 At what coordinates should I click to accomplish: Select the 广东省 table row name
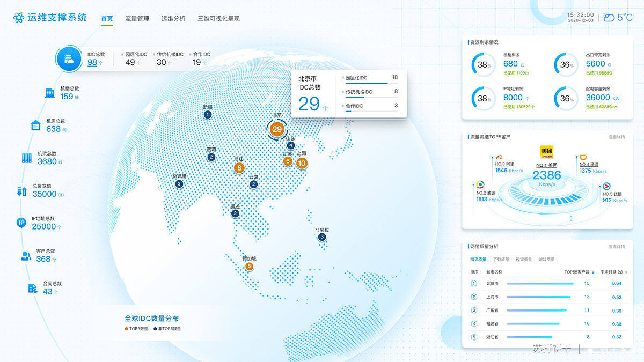click(x=492, y=310)
